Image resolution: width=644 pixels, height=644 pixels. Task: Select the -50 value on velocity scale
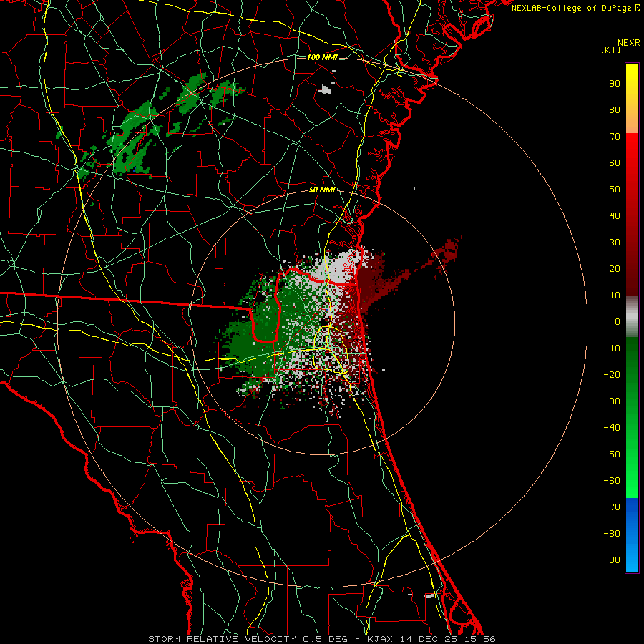[612, 454]
